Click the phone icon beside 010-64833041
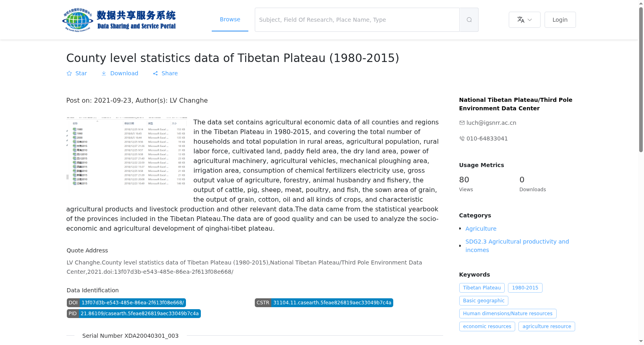This screenshot has width=644, height=345. tap(462, 138)
